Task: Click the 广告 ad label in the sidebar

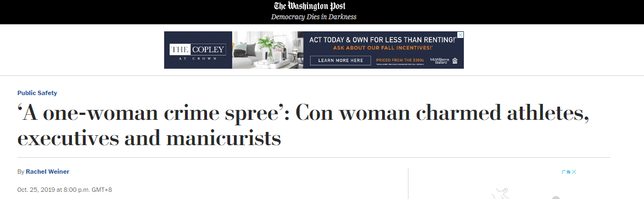Action: coord(567,172)
